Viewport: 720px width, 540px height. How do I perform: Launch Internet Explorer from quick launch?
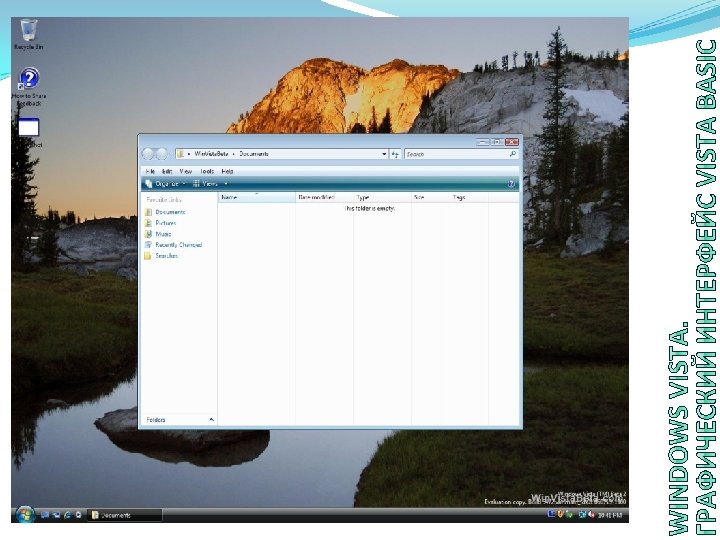(x=68, y=515)
